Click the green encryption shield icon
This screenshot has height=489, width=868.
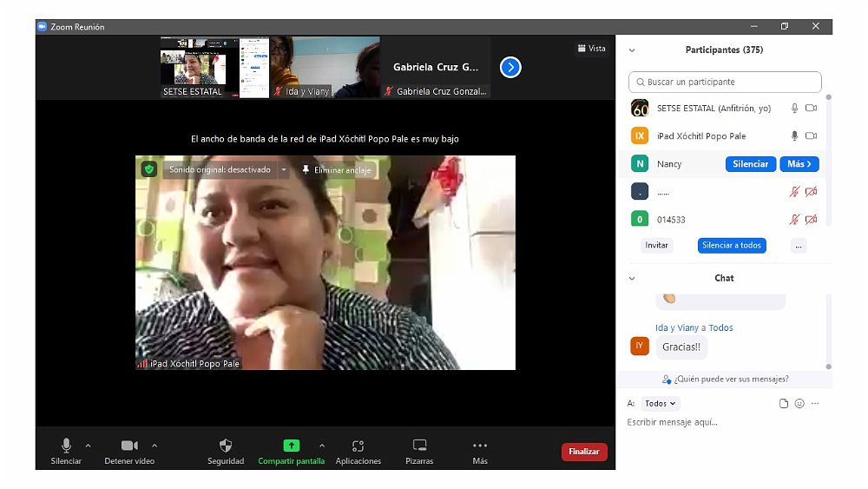pos(148,169)
